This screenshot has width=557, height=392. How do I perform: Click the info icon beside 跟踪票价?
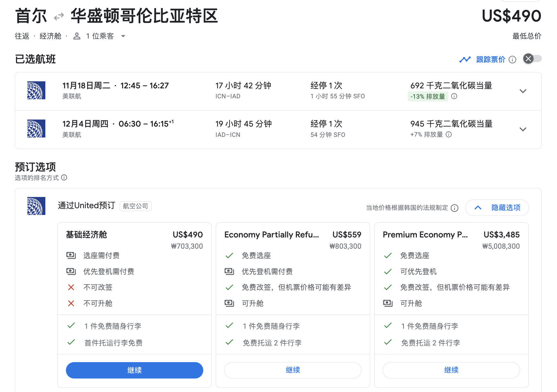[513, 59]
